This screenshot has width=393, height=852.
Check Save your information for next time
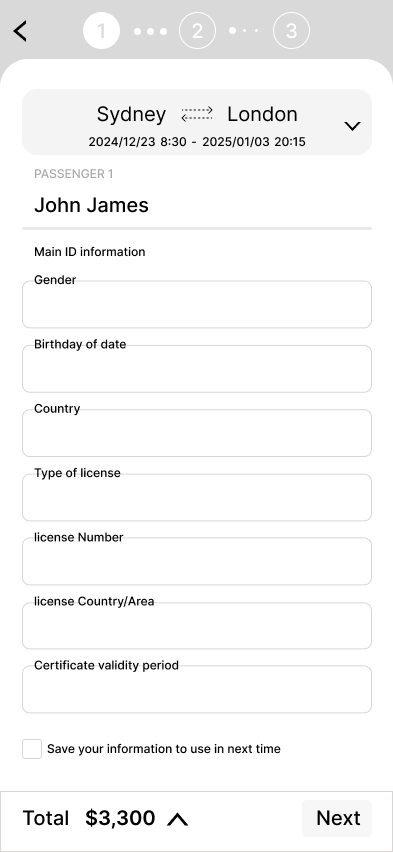[32, 749]
